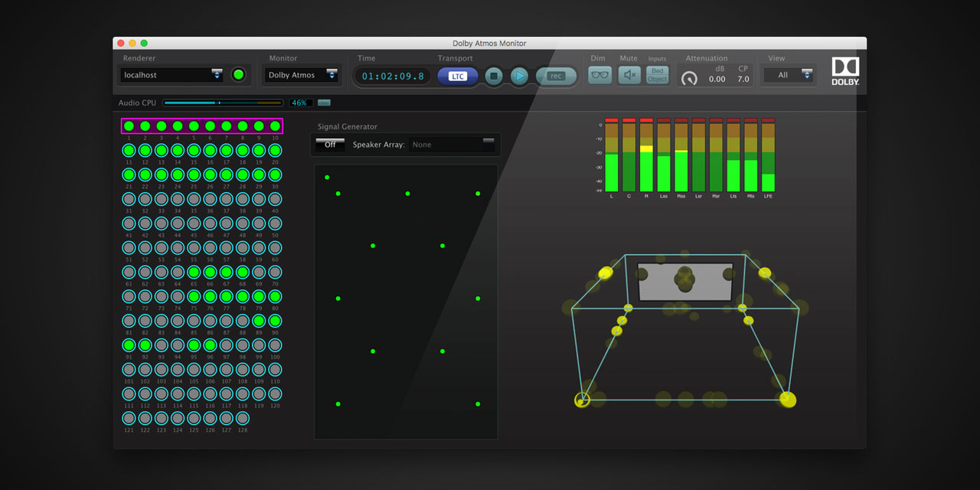Select object indicator 10
The image size is (980, 490).
275,126
